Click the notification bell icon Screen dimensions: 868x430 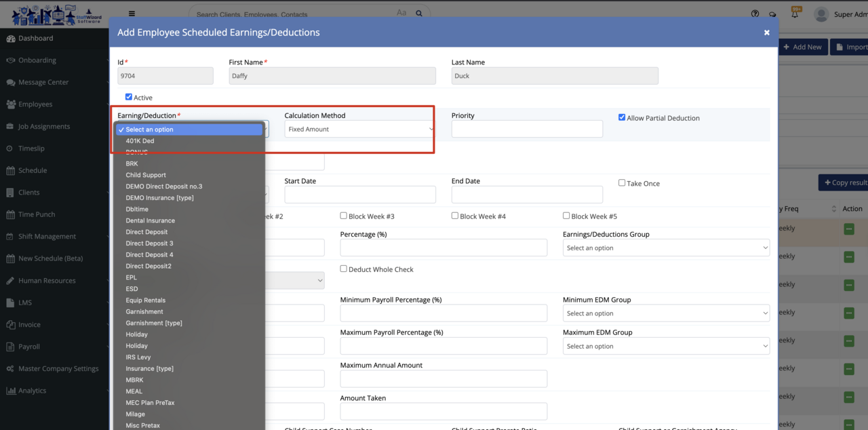(795, 14)
